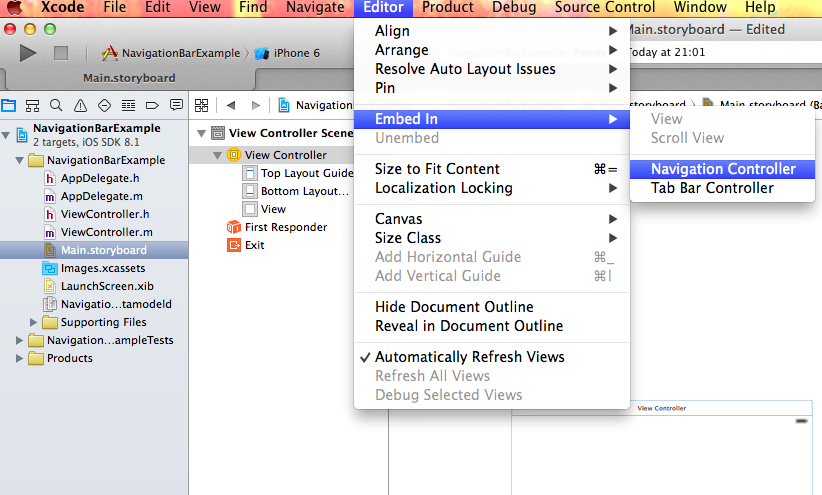
Task: Open the Pin submenu
Action: coord(492,88)
